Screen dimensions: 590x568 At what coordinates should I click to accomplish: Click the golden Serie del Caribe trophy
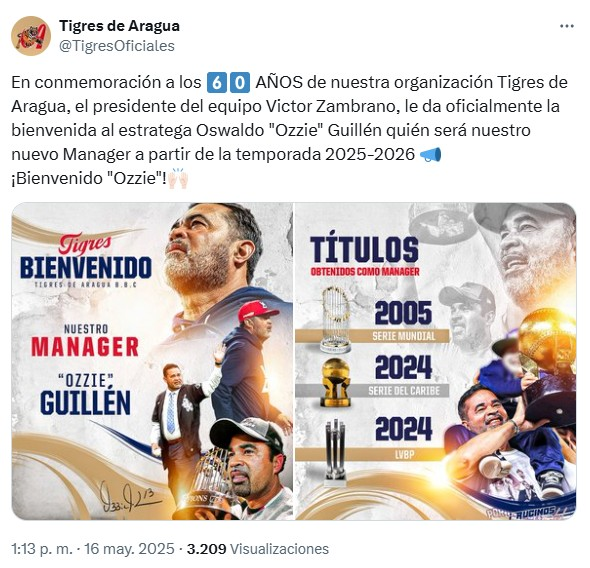[335, 383]
